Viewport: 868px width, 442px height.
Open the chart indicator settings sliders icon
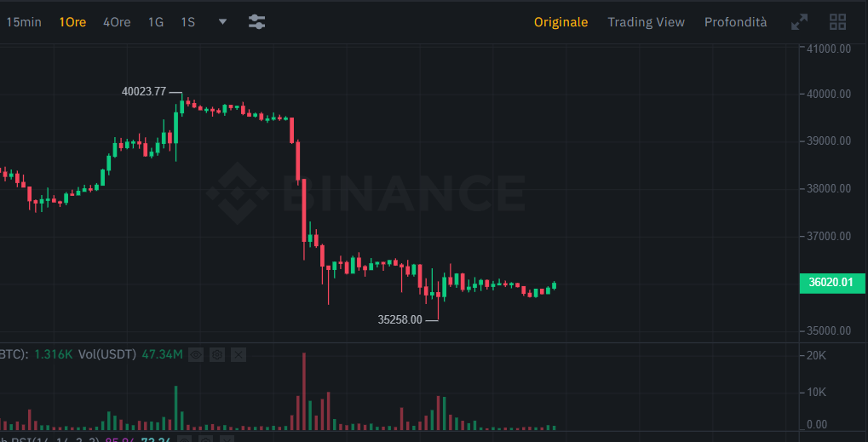(257, 22)
